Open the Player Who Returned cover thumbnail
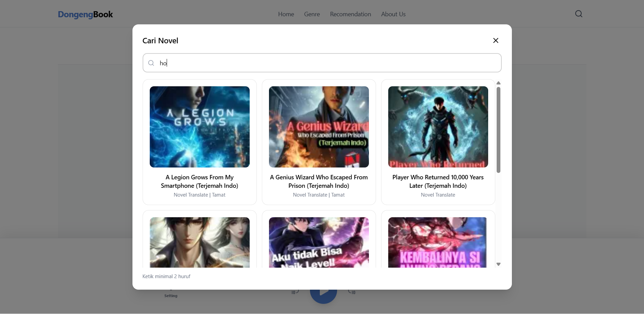This screenshot has width=644, height=314. pos(438,127)
